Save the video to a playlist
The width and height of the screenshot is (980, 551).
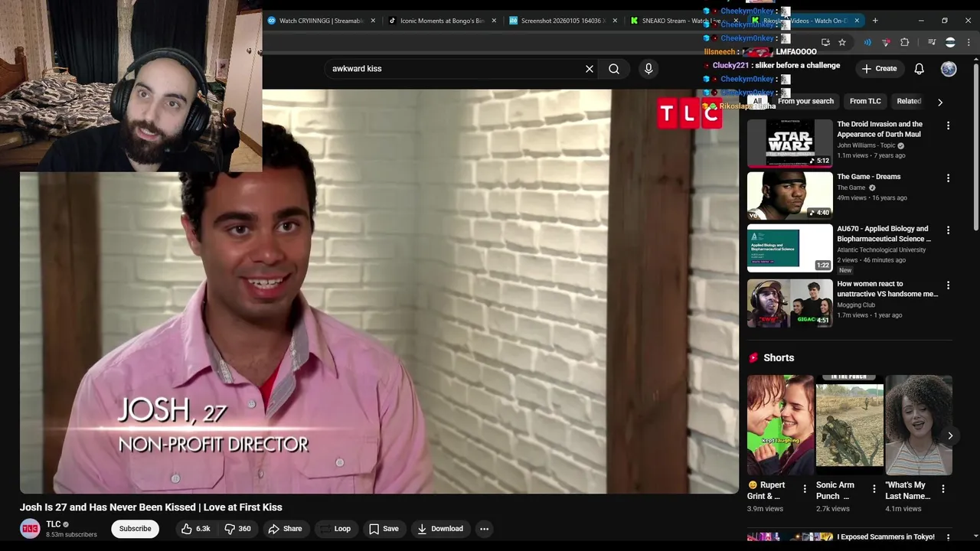384,529
